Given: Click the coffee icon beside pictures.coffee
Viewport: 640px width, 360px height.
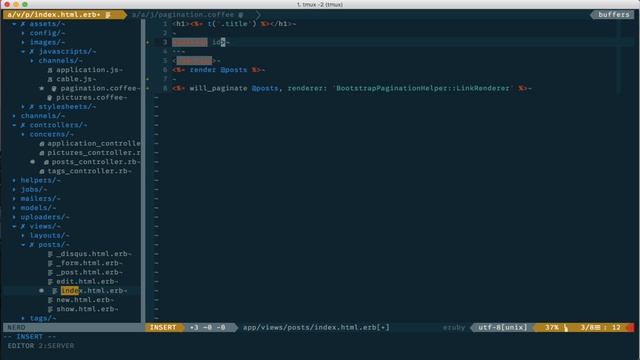Looking at the screenshot, I should (50, 98).
